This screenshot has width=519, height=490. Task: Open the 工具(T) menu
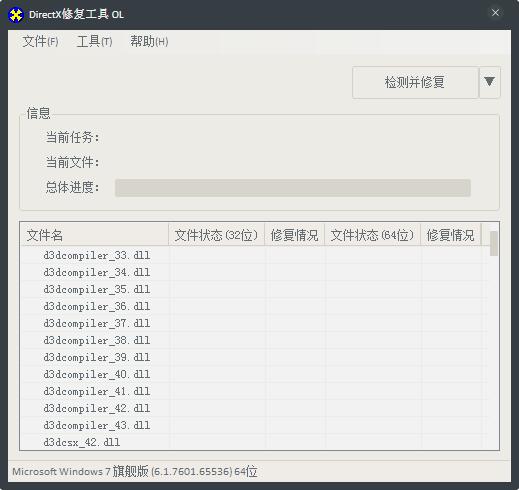tap(94, 42)
